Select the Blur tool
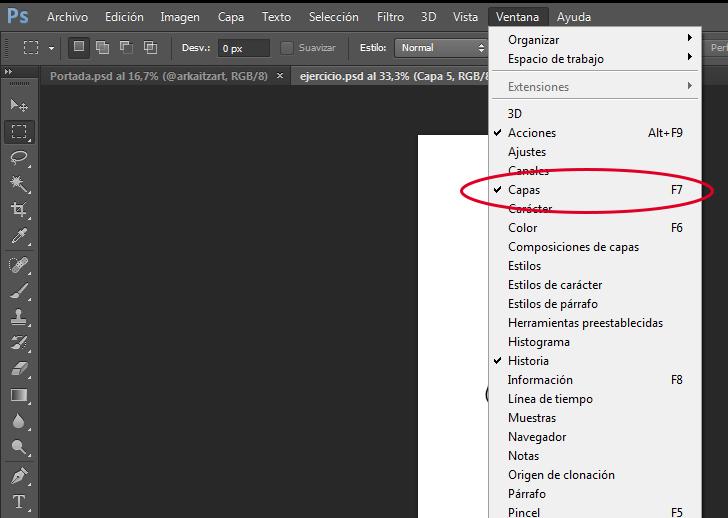This screenshot has height=518, width=728. point(19,421)
